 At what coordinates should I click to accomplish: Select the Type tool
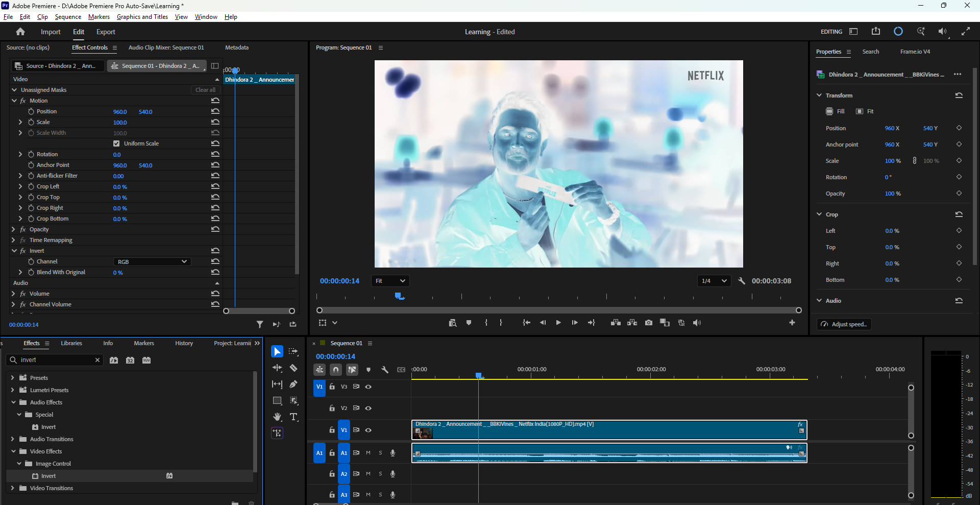(x=293, y=417)
